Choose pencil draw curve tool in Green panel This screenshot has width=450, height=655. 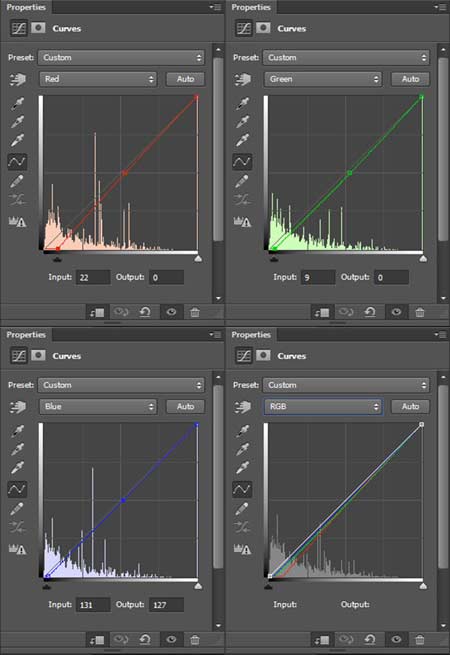click(242, 181)
